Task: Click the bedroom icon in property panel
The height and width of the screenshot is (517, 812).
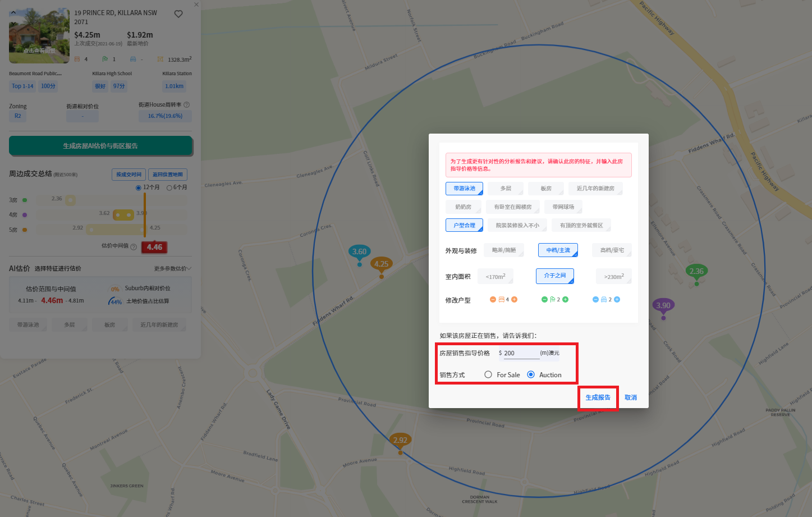Action: (77, 59)
